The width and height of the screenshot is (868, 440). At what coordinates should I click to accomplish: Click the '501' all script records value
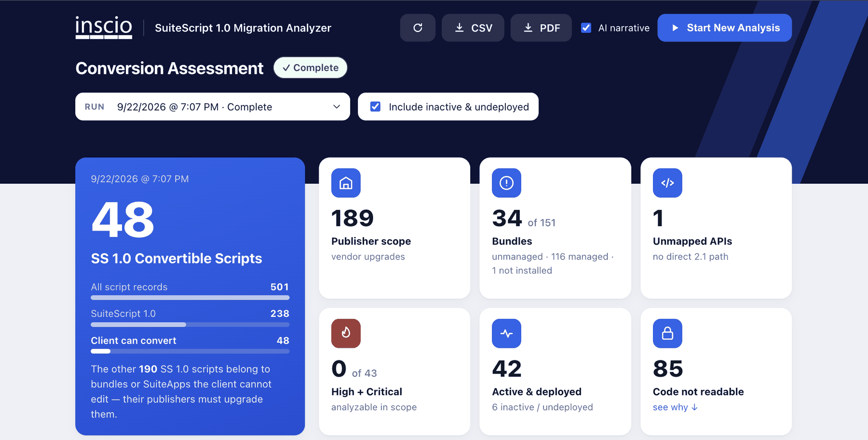coord(280,287)
